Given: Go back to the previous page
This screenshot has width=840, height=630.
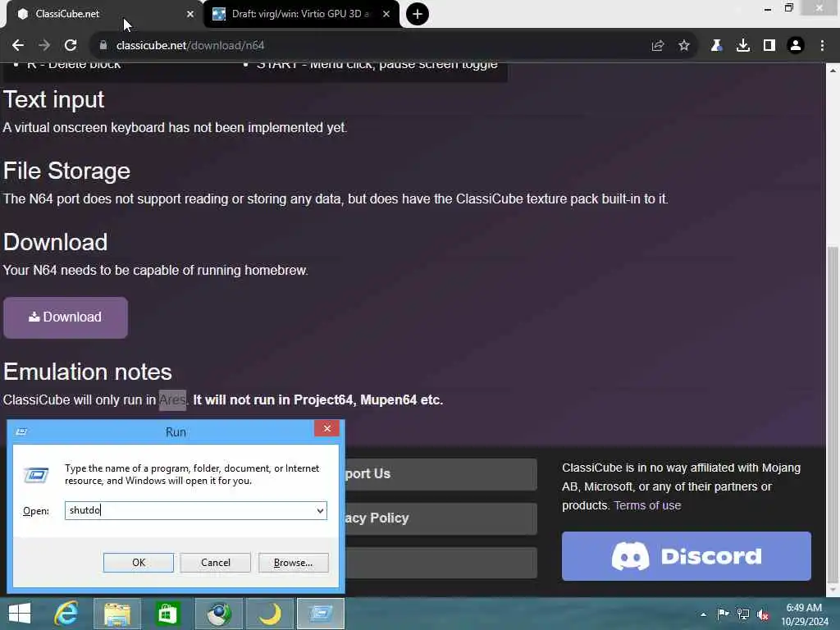Looking at the screenshot, I should pyautogui.click(x=18, y=46).
